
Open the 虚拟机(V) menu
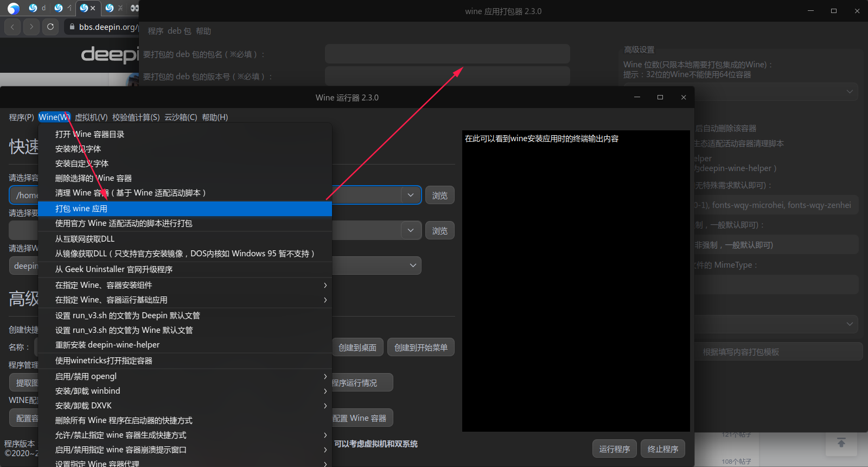pos(91,117)
